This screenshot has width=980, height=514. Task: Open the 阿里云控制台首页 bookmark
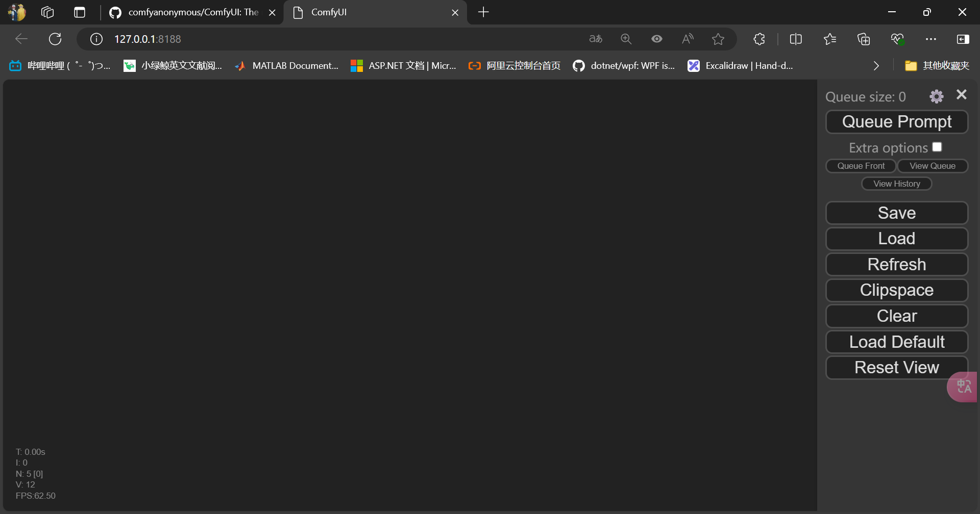tap(514, 66)
